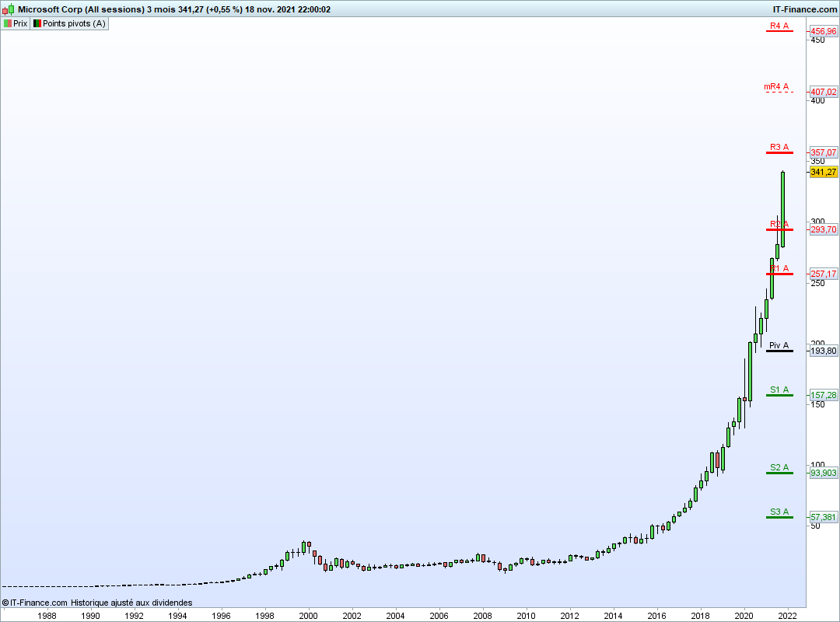This screenshot has width=840, height=622.
Task: Click the 2022 label on time axis
Action: pyautogui.click(x=787, y=616)
